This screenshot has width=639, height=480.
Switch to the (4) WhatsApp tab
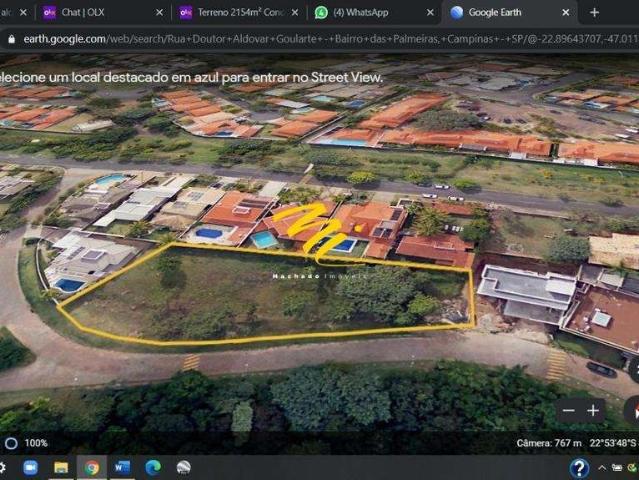click(x=373, y=13)
